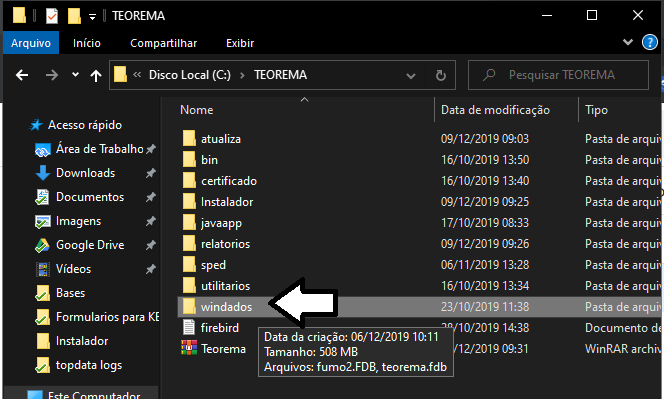The width and height of the screenshot is (664, 399).
Task: Click the pin icon next to Imagens
Action: pyautogui.click(x=151, y=221)
